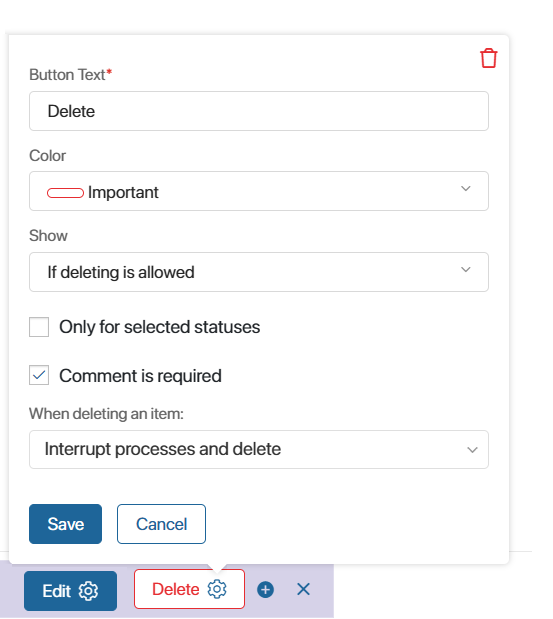
Task: Open settings gear on Edit button
Action: point(88,591)
